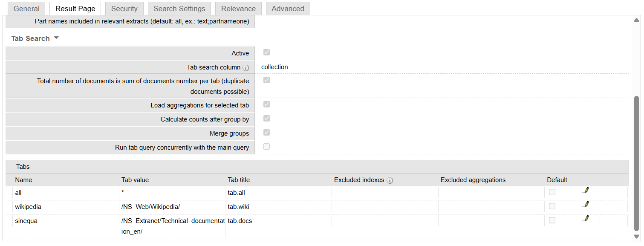The image size is (644, 246).
Task: Click the 'all' name cell
Action: pos(66,193)
